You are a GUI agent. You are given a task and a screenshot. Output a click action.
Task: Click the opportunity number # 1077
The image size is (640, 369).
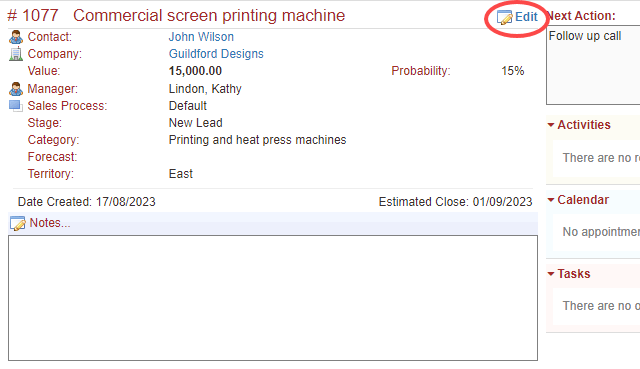[33, 16]
